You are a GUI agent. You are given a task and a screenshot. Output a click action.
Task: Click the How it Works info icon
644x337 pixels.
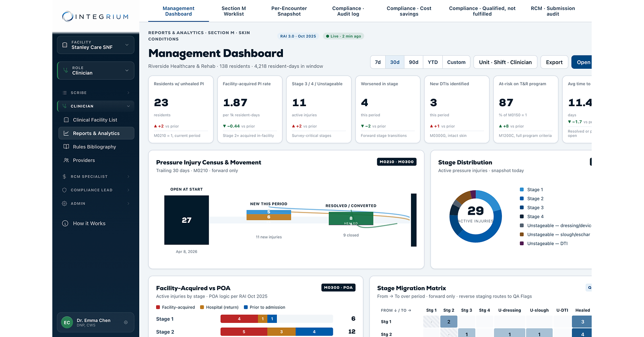click(x=65, y=224)
